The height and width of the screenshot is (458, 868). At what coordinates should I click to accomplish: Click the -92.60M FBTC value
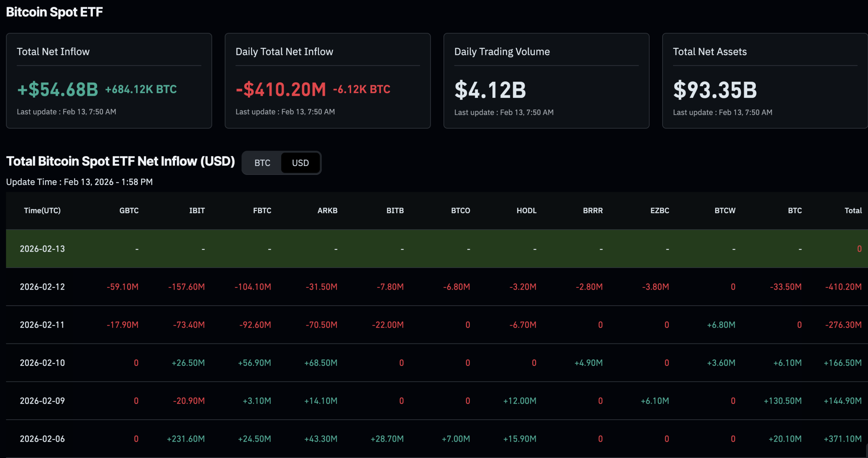[255, 325]
